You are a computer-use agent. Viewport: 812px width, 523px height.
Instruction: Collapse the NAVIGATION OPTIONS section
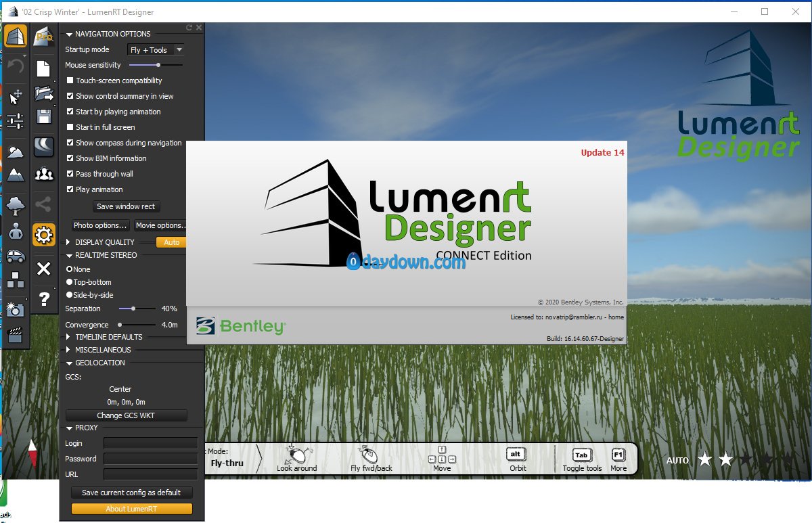click(69, 34)
